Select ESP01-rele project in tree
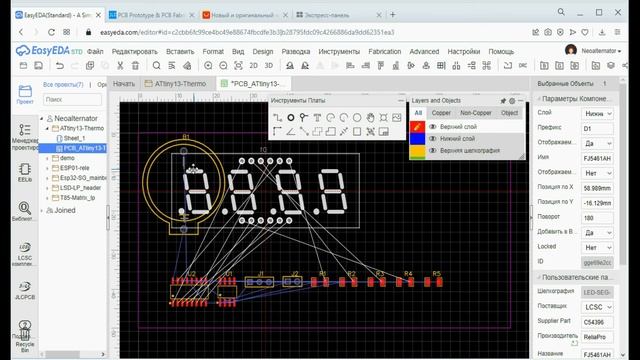 (74, 168)
